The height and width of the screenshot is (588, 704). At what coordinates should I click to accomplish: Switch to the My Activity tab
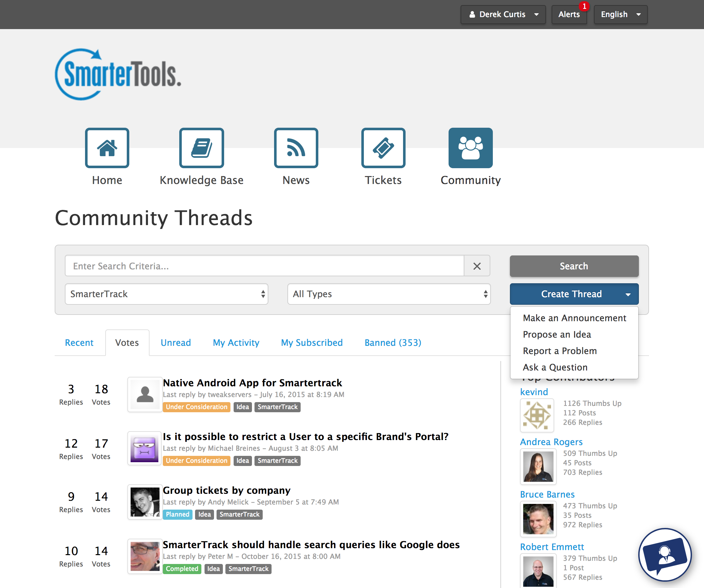(x=236, y=343)
